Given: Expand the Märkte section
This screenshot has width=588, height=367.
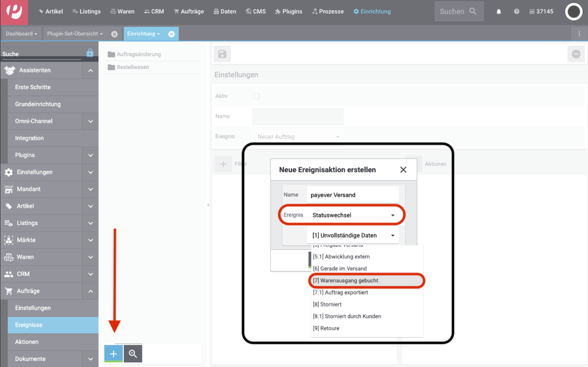Looking at the screenshot, I should point(91,240).
